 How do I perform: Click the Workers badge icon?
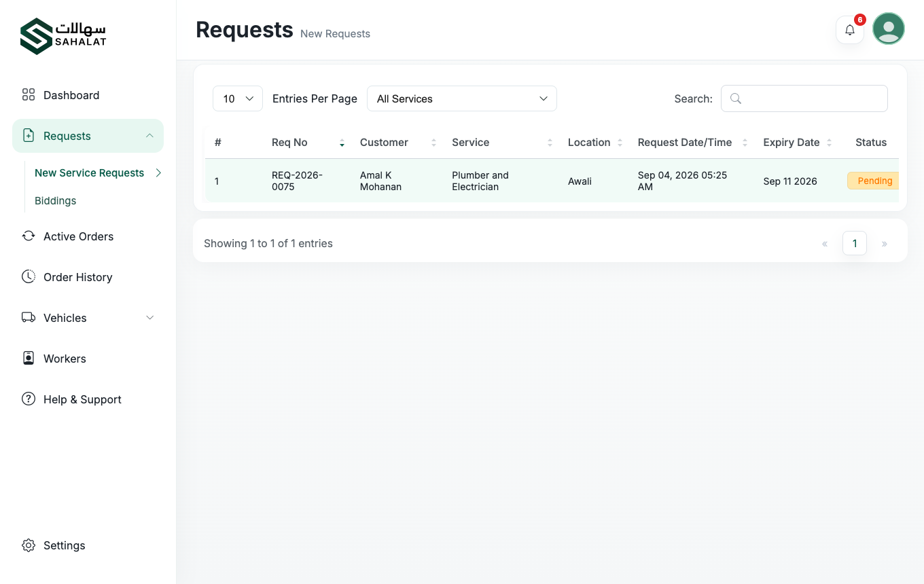coord(29,358)
